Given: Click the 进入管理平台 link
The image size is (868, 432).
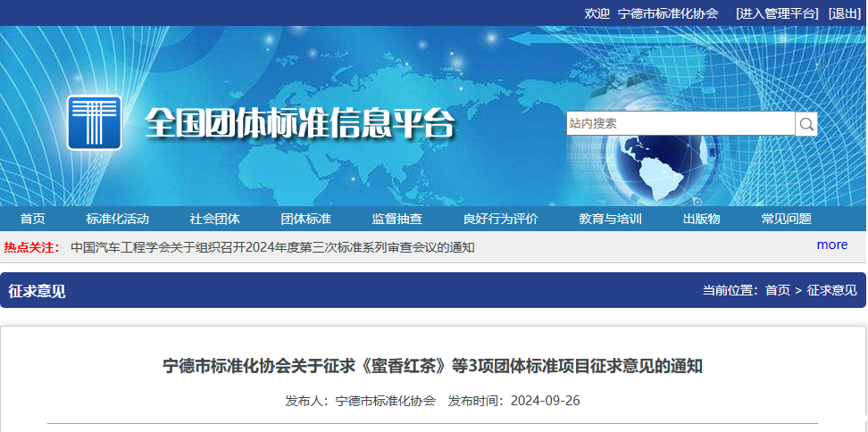Looking at the screenshot, I should coord(777,13).
